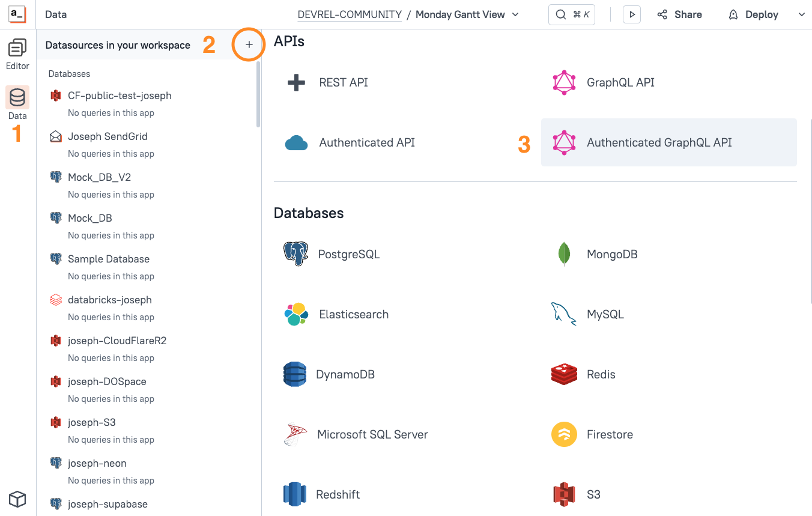Add a new datasource with the plus button
The width and height of the screenshot is (812, 516).
tap(248, 44)
